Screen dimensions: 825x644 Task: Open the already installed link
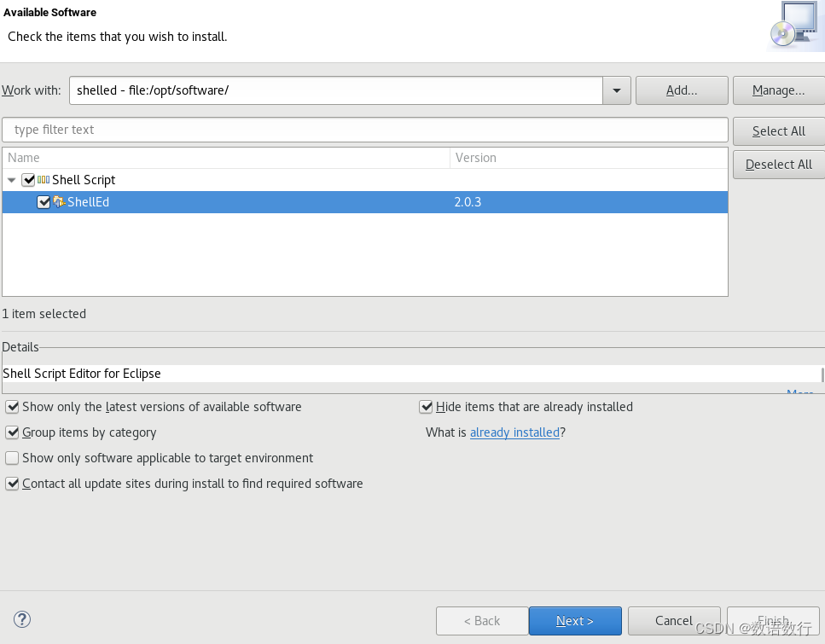(514, 432)
